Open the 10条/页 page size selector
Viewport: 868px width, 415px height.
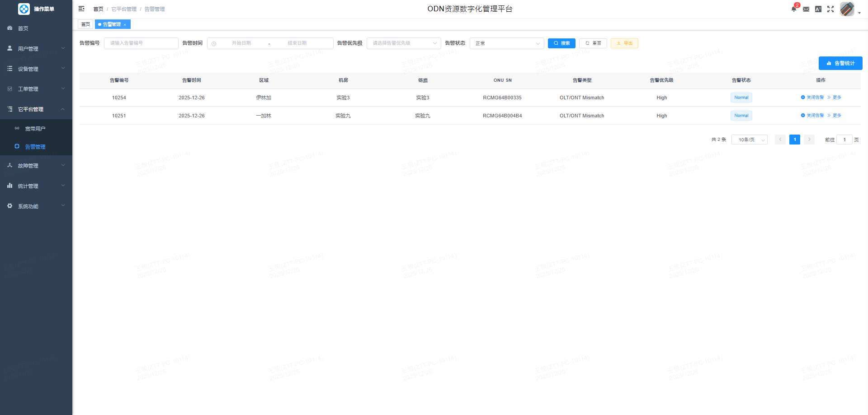[x=749, y=140]
